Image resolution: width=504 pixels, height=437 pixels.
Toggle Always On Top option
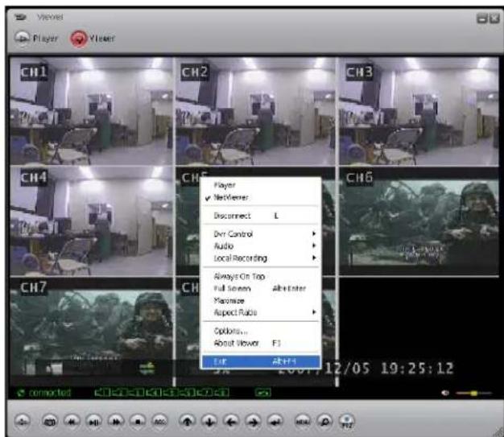[x=260, y=276]
